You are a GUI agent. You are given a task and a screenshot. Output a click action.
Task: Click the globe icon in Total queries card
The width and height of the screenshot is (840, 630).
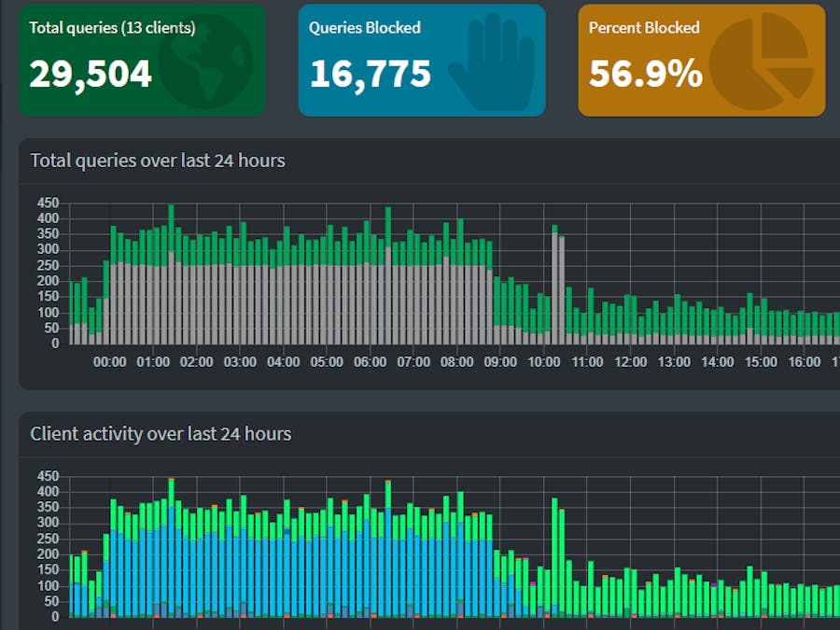coord(204,61)
